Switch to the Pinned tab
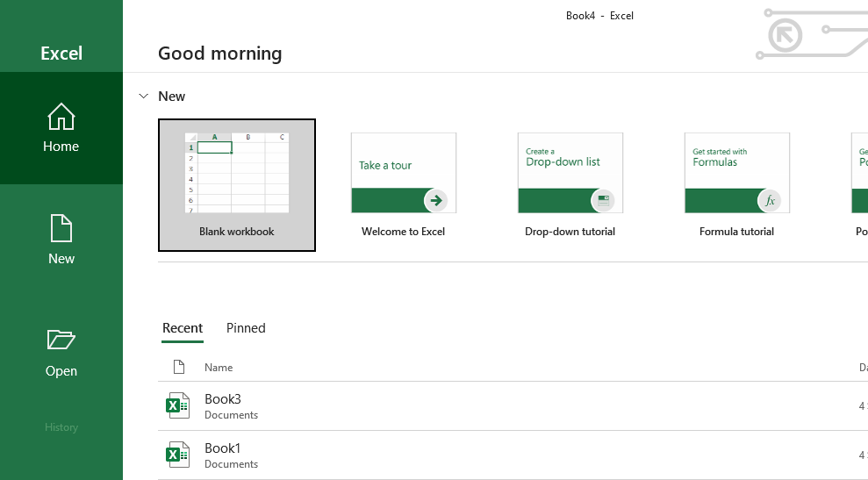The width and height of the screenshot is (868, 480). (x=246, y=328)
